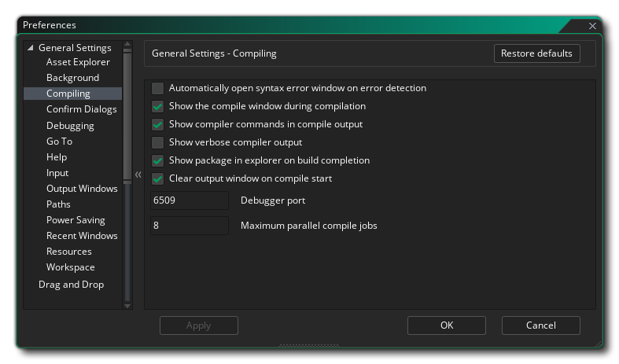This screenshot has height=364, width=619.
Task: Open the Debugging settings page
Action: [x=70, y=126]
